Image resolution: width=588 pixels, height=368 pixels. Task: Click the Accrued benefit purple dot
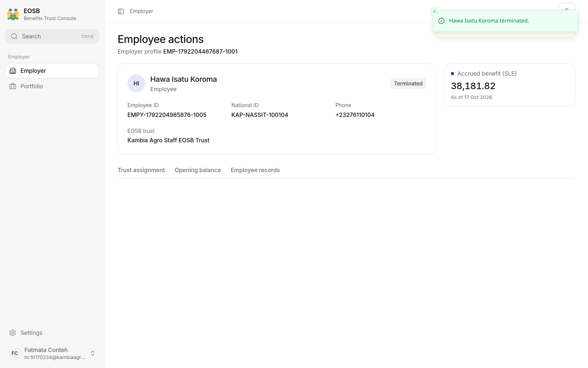(452, 74)
